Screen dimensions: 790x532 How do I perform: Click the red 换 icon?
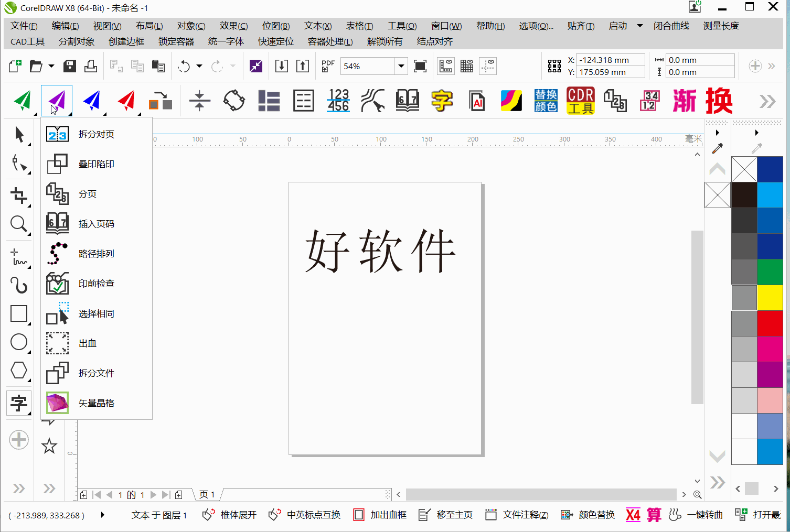[719, 101]
